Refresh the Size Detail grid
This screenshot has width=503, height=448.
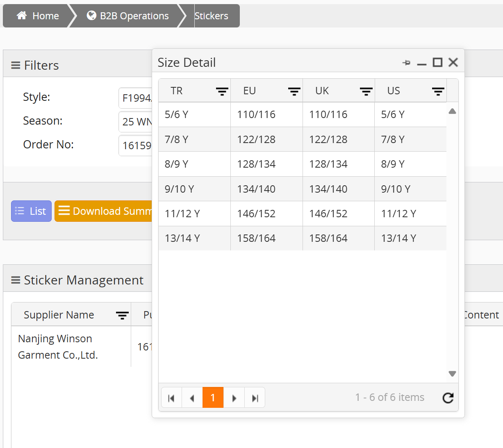[x=448, y=398]
